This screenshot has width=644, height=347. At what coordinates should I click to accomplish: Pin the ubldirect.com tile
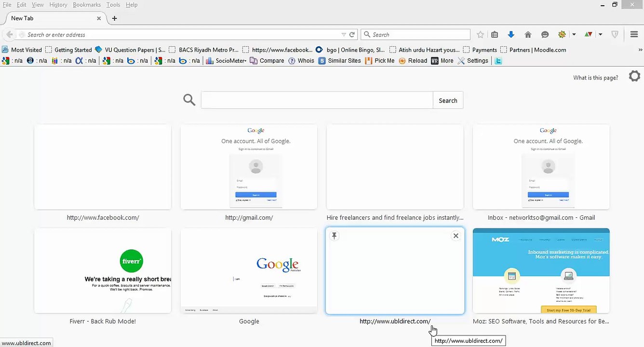click(334, 236)
